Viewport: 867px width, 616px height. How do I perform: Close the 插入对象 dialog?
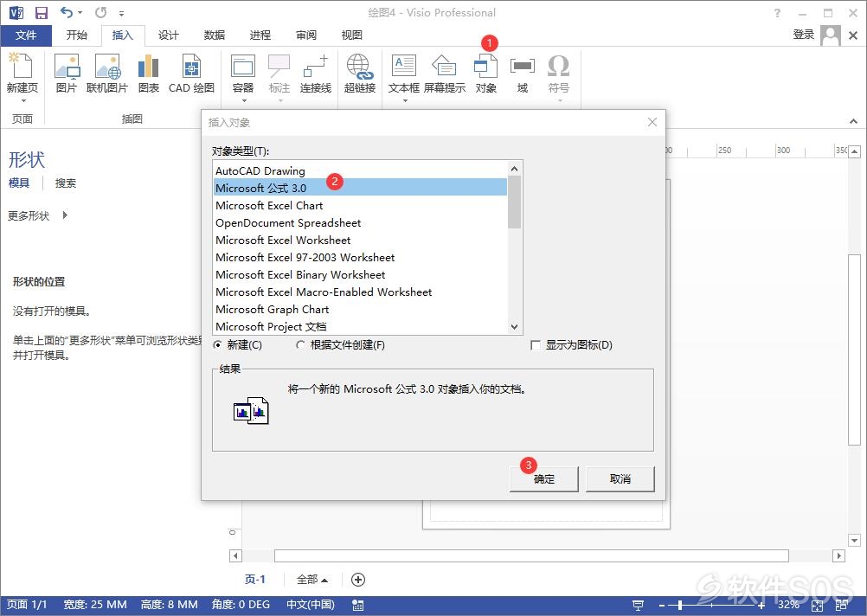pyautogui.click(x=652, y=122)
